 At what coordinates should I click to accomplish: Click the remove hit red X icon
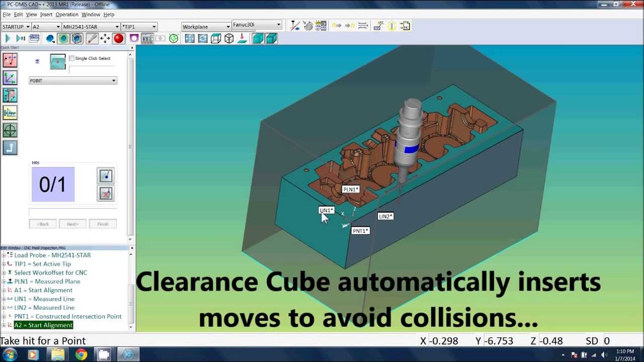[x=106, y=194]
